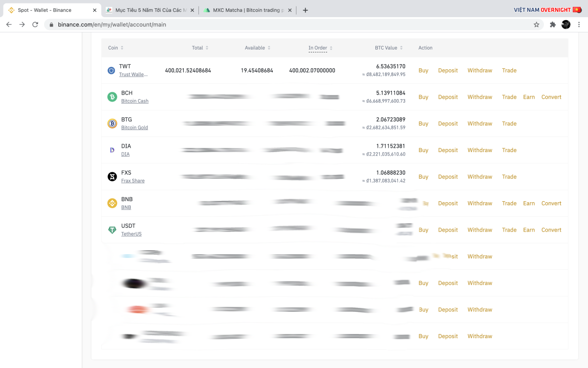Open the Chrome extensions puzzle icon
588x368 pixels.
[x=553, y=25]
